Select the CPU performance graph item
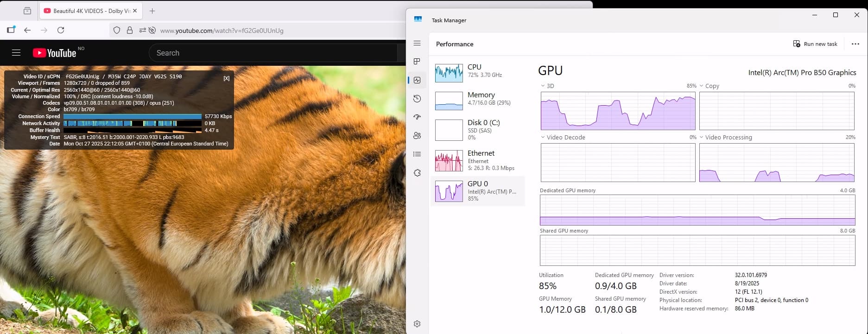 tap(477, 73)
